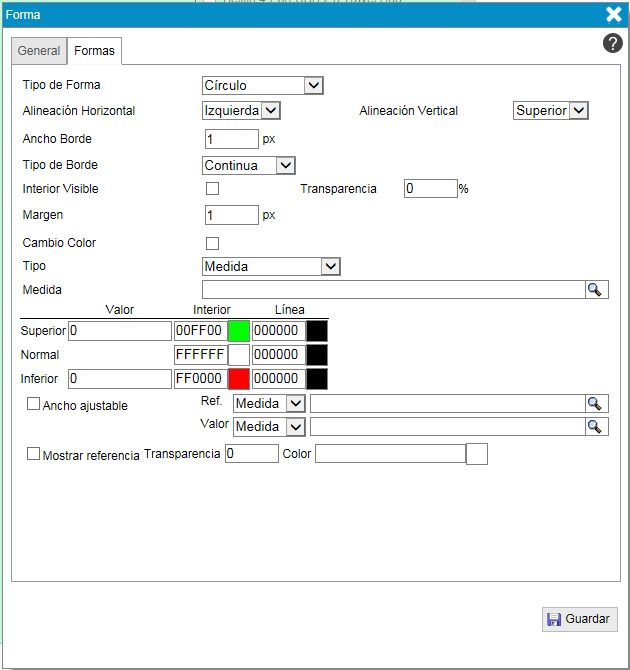
Task: Close the Forma dialog with X
Action: tap(614, 14)
